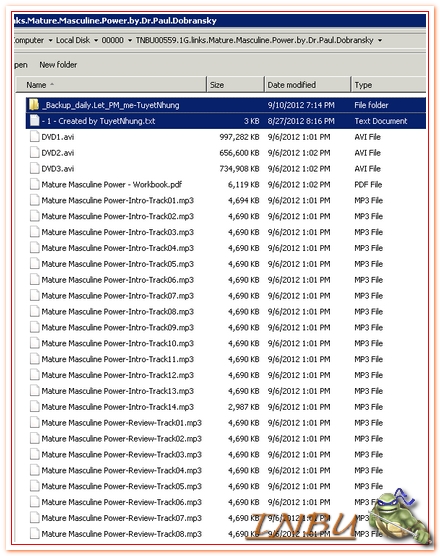Select the Review-Track01.mp3 file icon
440x556 pixels.
pos(34,423)
